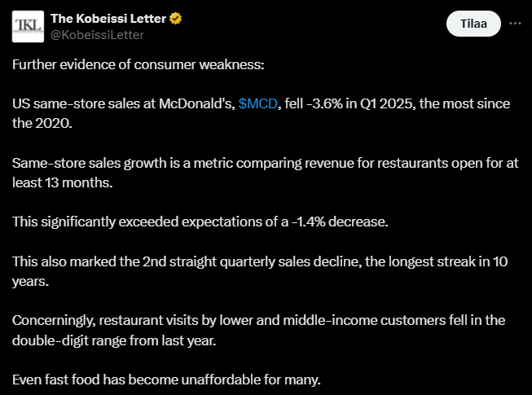Click the 'exceeded expectations' sentence
The height and width of the screenshot is (395, 532).
(x=200, y=222)
